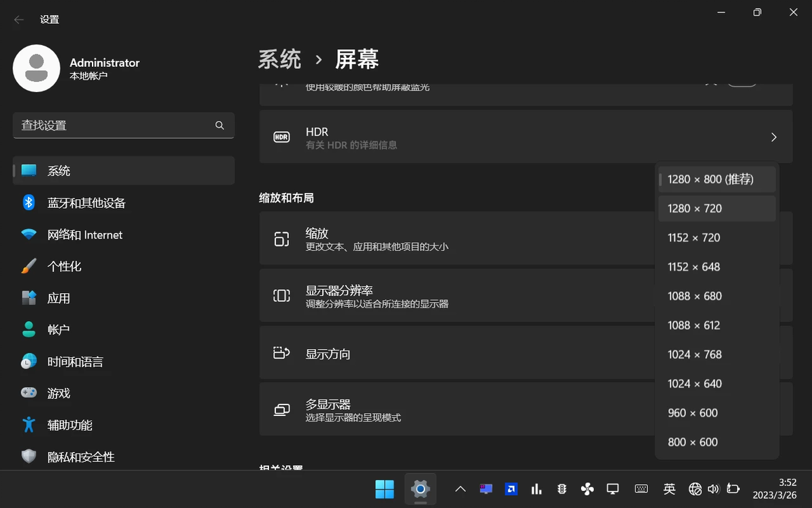Choose 960 × 600 resolution
The height and width of the screenshot is (508, 812).
coord(717,413)
